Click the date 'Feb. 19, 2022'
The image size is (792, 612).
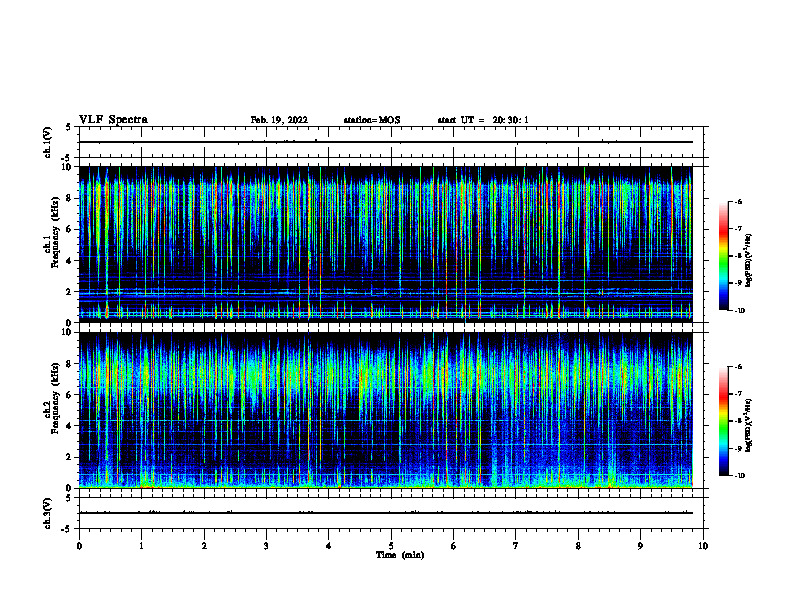click(x=279, y=120)
